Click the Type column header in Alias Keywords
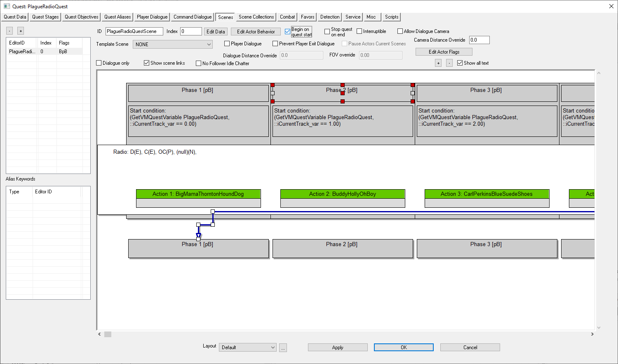Image resolution: width=618 pixels, height=364 pixels. coord(19,192)
